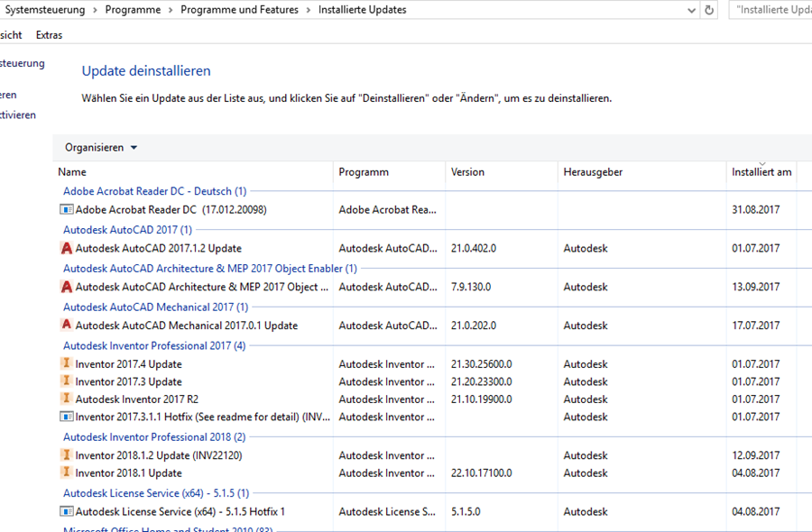Click version 22.10.17100.0 cell
The height and width of the screenshot is (532, 812).
pyautogui.click(x=481, y=473)
